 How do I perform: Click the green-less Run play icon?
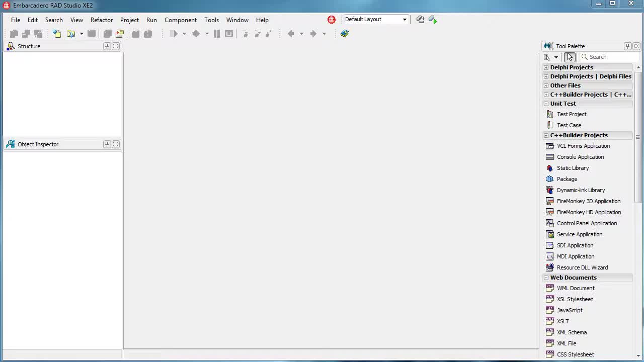(174, 34)
